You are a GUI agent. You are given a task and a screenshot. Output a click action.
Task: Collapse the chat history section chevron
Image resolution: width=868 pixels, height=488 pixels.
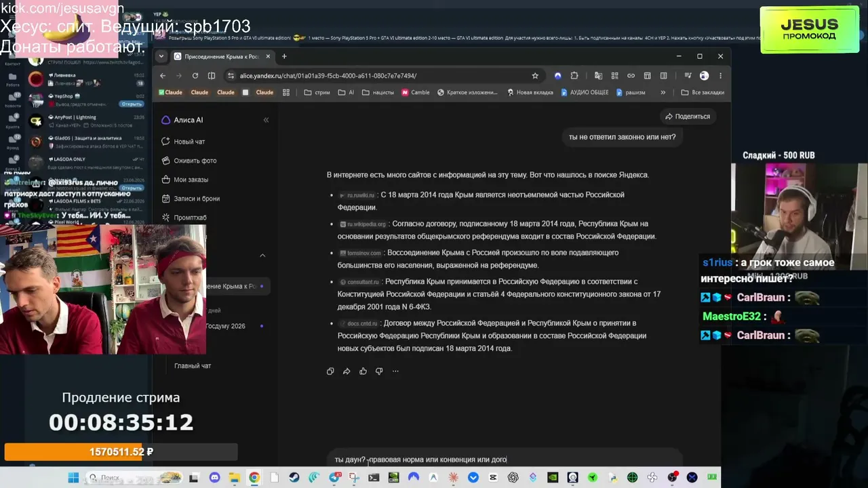262,256
